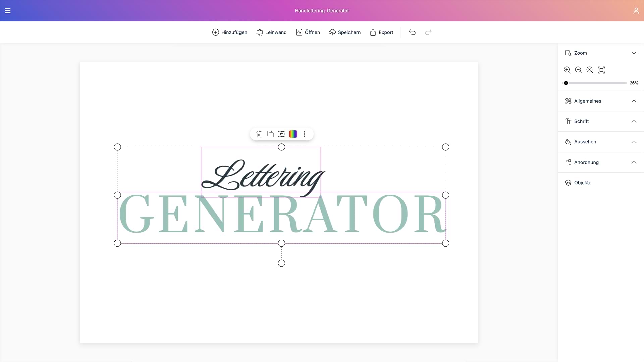The height and width of the screenshot is (362, 644).
Task: Click the zoom slider track
Action: click(595, 83)
